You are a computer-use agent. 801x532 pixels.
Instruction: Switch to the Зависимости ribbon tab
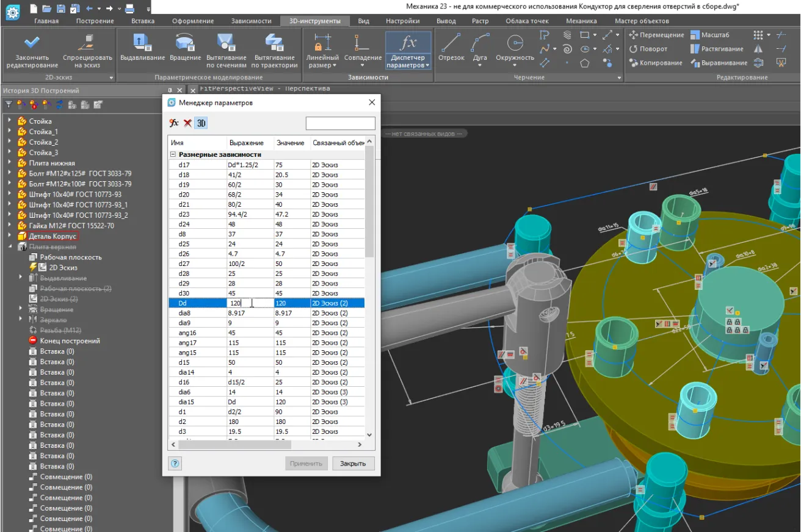tap(251, 21)
